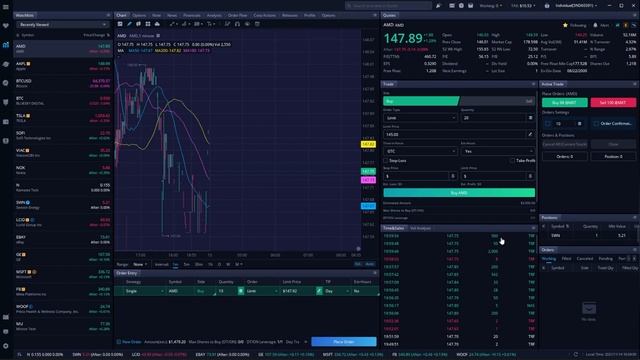Click the symbol search box in title bar
Screen dimensions: 640x360
(389, 6)
